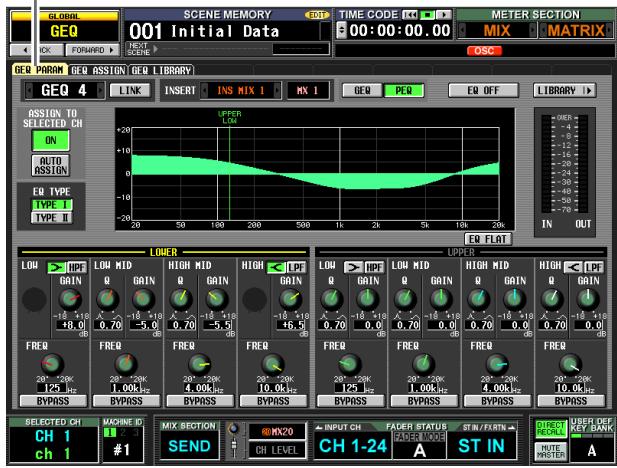Select EQ TYPE I
Screen dimensions: 617x468
click(x=52, y=205)
